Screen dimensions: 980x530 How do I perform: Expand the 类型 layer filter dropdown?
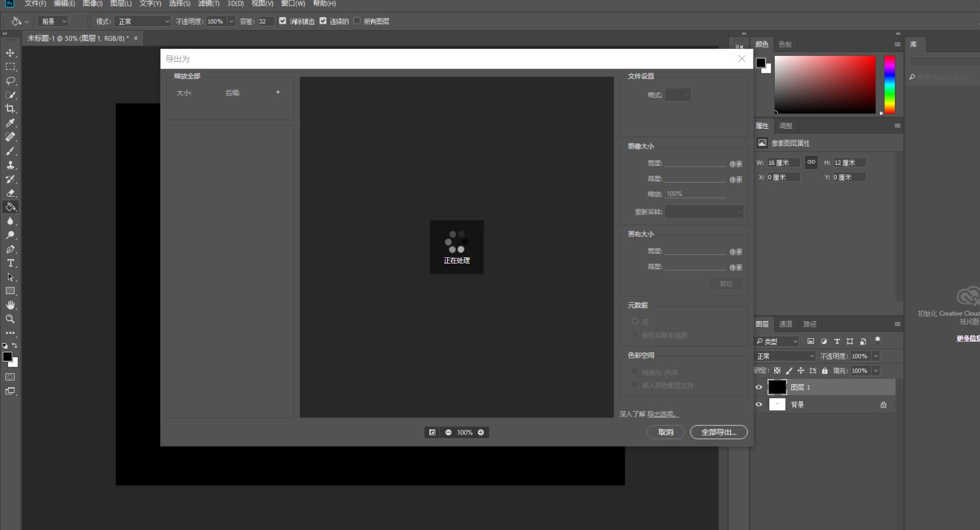[x=777, y=341]
